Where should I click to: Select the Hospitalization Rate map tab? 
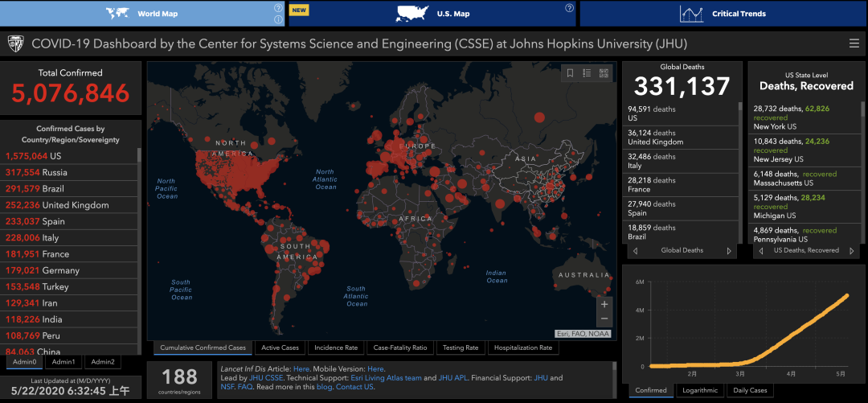[x=523, y=347]
